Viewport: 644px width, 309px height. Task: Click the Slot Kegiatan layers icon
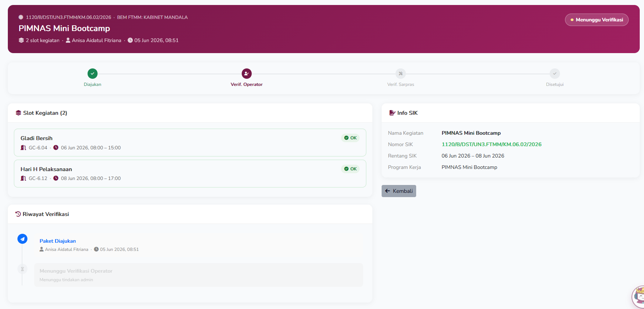point(19,113)
